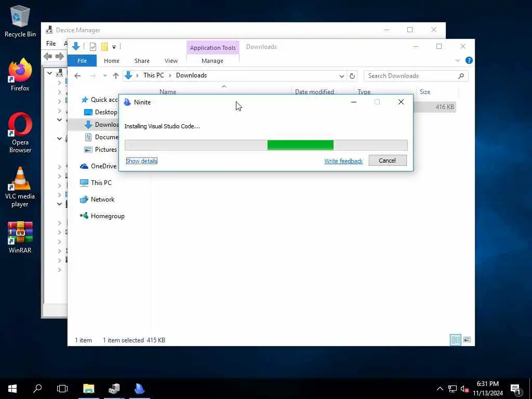Open Customize Quick Access Toolbar dropdown
Image resolution: width=532 pixels, height=399 pixels.
(114, 47)
